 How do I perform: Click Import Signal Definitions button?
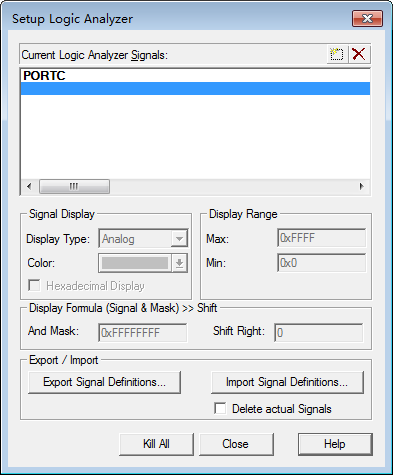pyautogui.click(x=287, y=382)
